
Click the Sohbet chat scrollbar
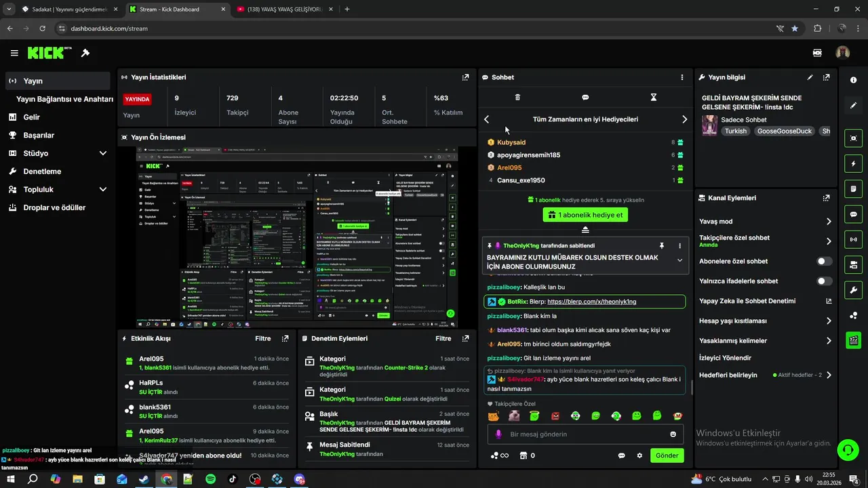(691, 387)
